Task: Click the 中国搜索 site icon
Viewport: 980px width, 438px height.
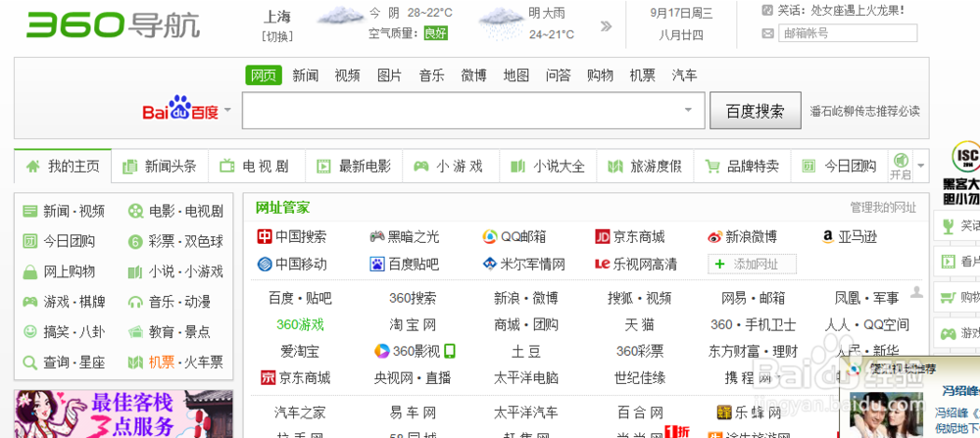Action: coord(265,237)
